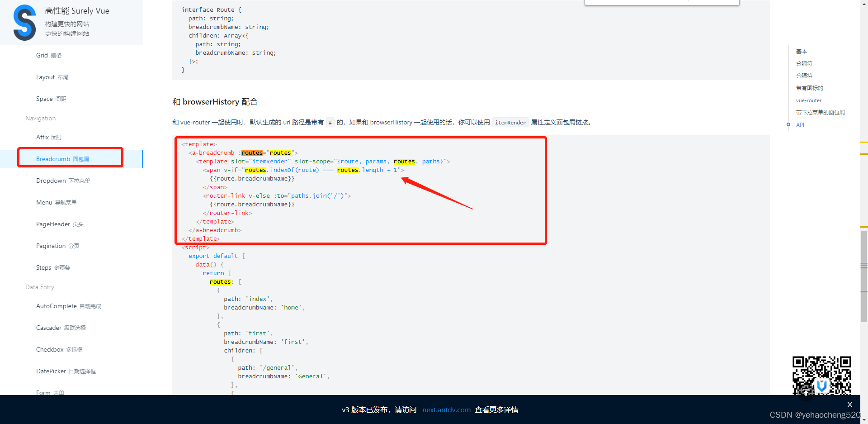Open the Pagination 分页 page
This screenshot has height=424, width=868.
click(58, 246)
